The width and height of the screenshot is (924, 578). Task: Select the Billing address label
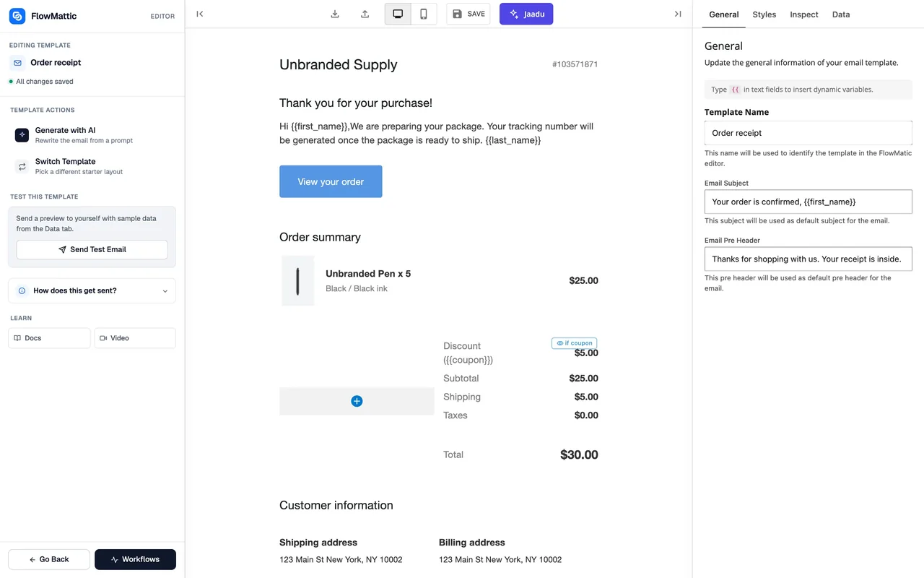coord(472,543)
